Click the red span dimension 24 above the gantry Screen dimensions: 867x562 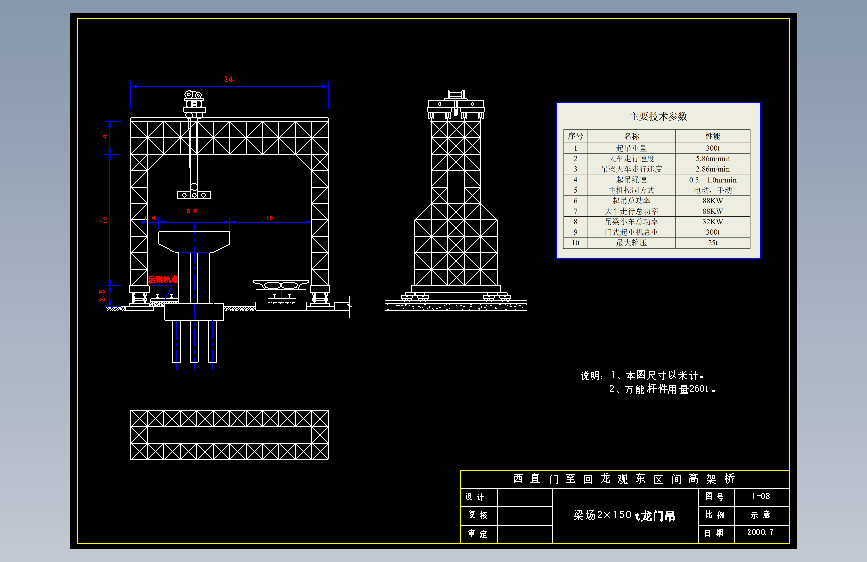click(x=228, y=79)
